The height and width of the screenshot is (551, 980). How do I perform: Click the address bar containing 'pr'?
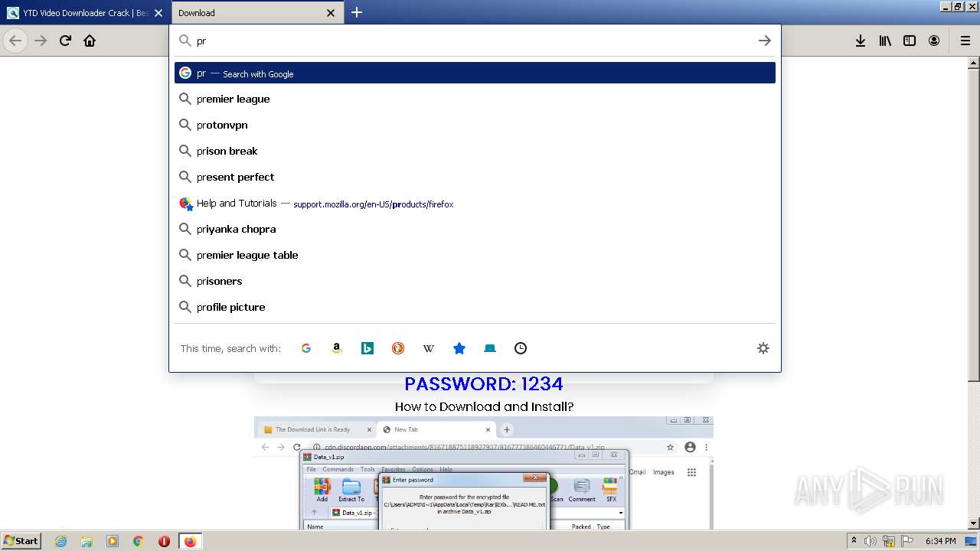[475, 41]
